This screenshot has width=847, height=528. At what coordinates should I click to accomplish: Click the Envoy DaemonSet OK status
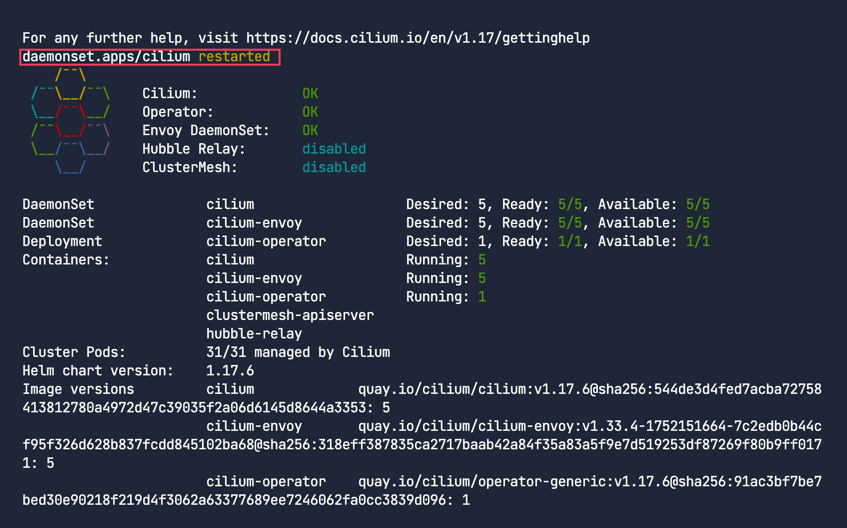pyautogui.click(x=310, y=130)
